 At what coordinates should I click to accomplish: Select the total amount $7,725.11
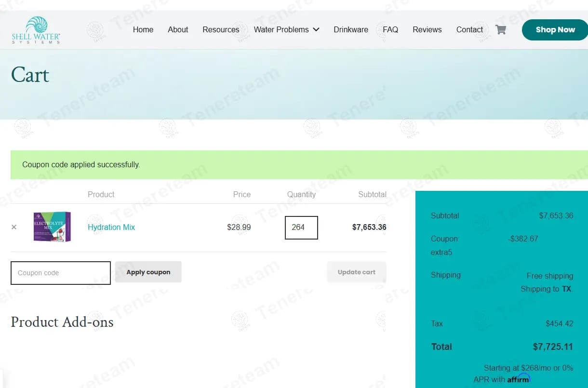coord(553,347)
